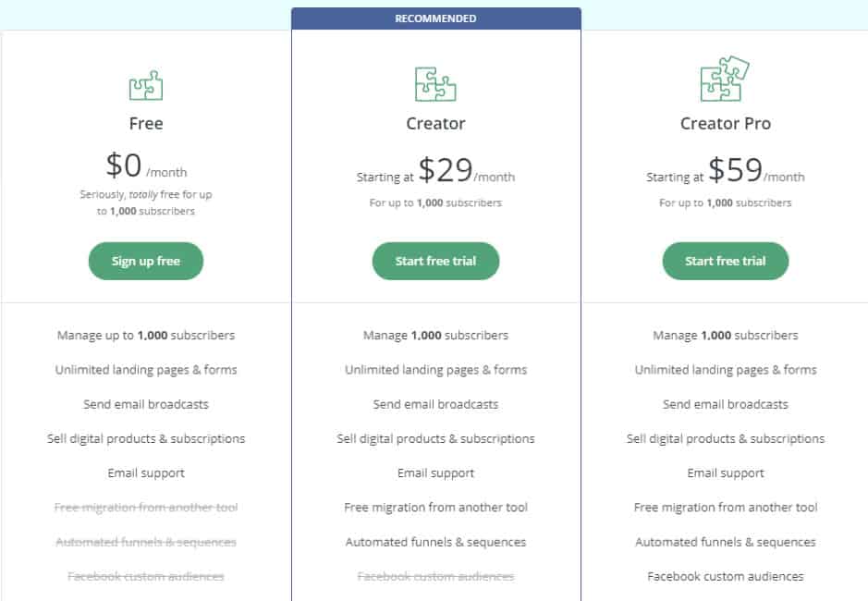868x601 pixels.
Task: Start free trial for Creator Pro
Action: pos(726,261)
